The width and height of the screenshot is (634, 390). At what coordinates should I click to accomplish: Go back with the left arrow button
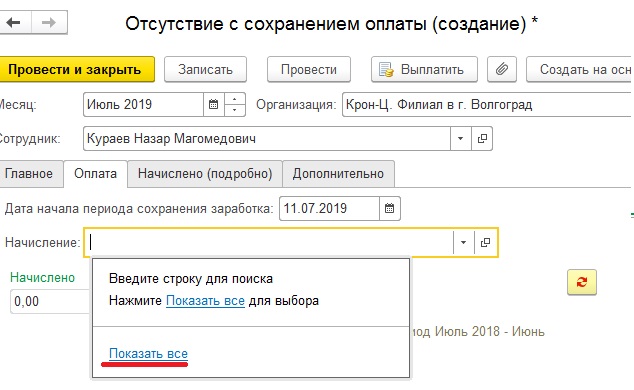15,22
